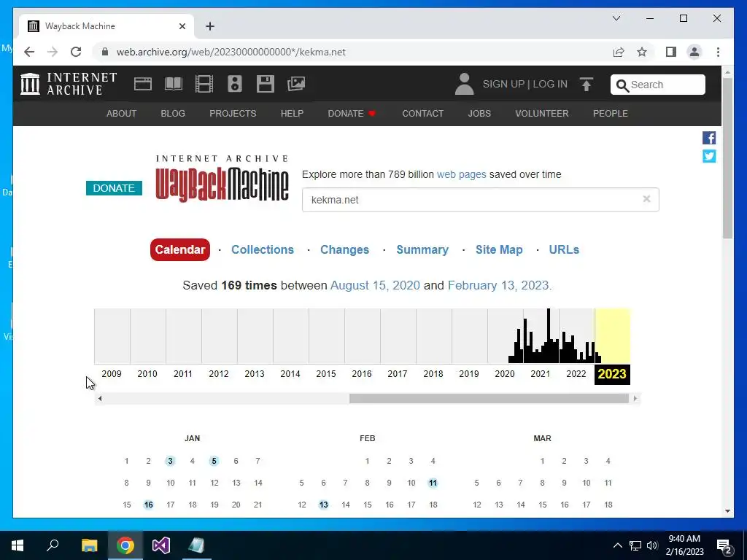The height and width of the screenshot is (560, 747).
Task: Open a new browser tab
Action: (210, 26)
